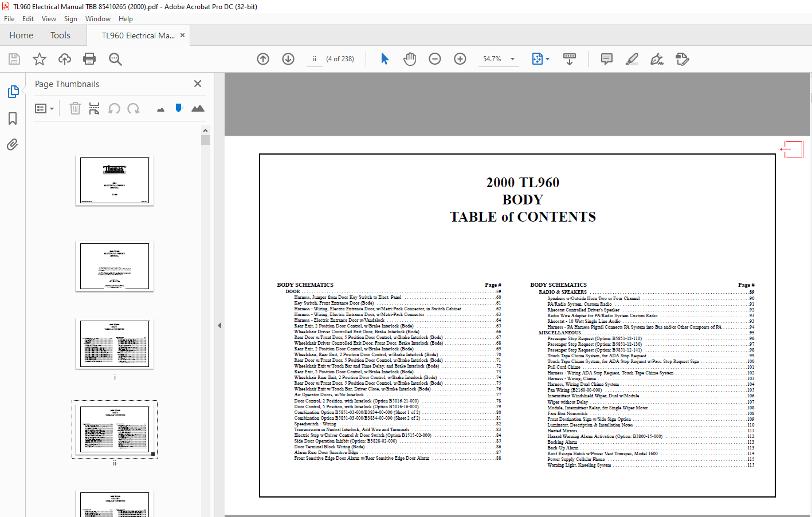Rotate page counterclockwise
812x517 pixels.
click(114, 108)
